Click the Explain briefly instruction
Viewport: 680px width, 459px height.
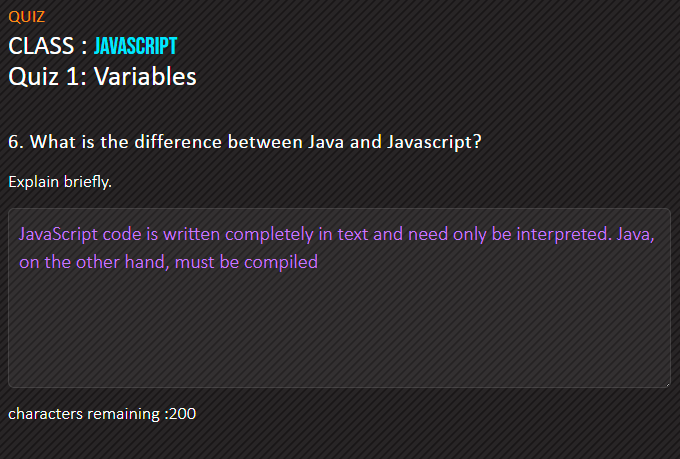pos(60,182)
